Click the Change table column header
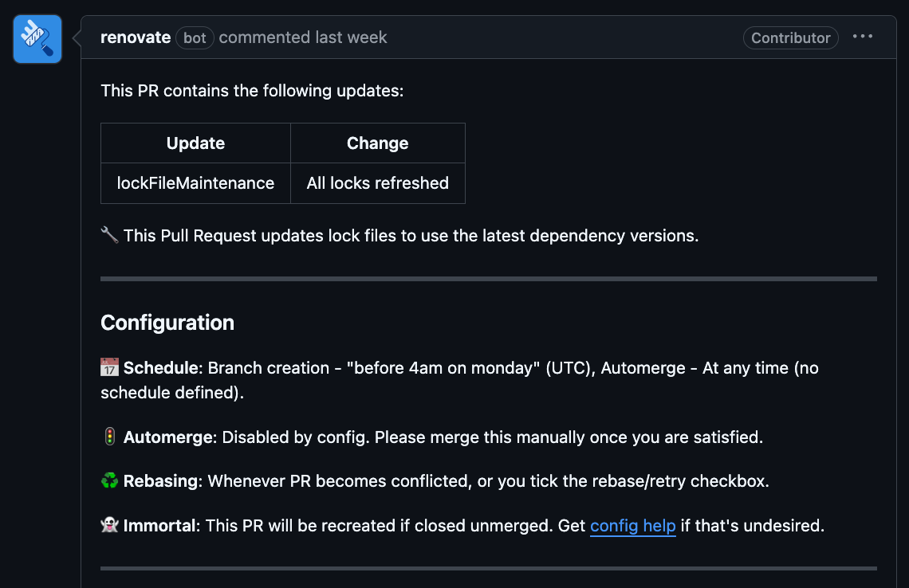This screenshot has height=588, width=909. coord(377,143)
